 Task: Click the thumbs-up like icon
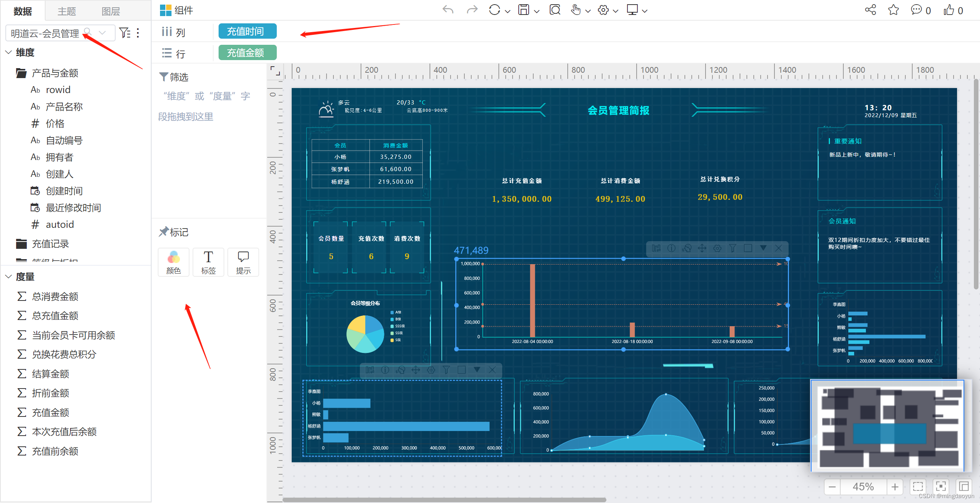click(949, 10)
